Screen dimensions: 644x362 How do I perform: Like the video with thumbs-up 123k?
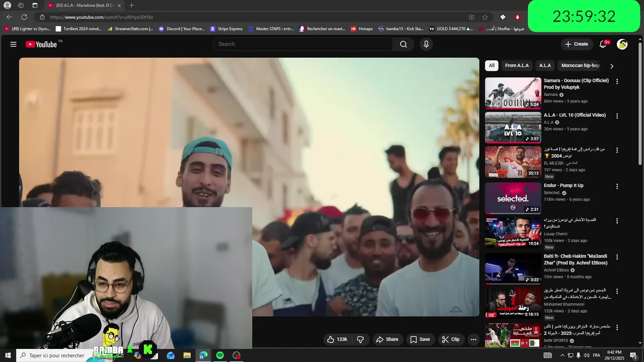[337, 339]
